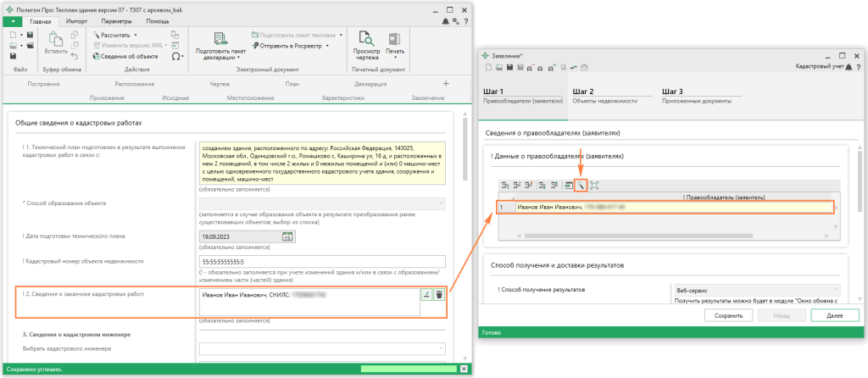Expand Выбрать кадастрового инженера dropdown
This screenshot has height=378, width=868.
(x=439, y=348)
